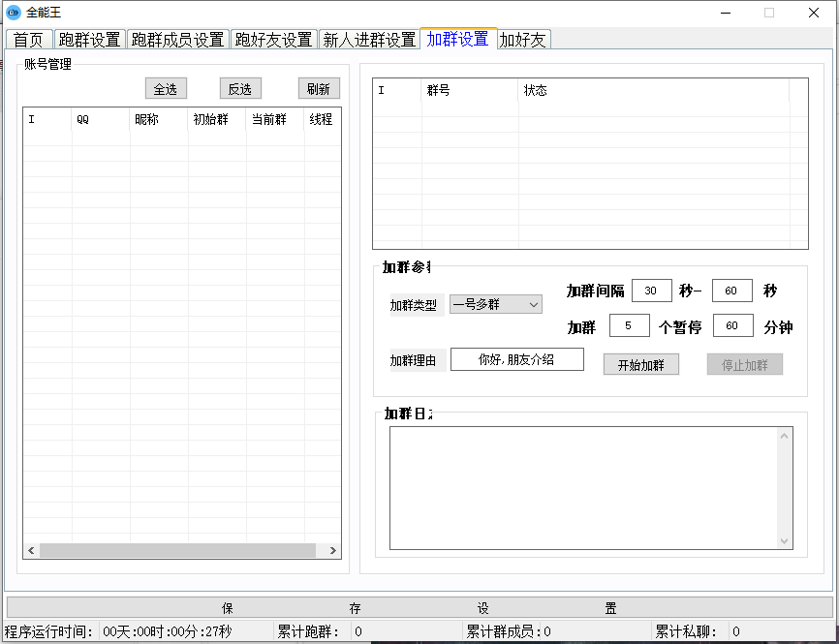Click the 加群间隔 maximum seconds field (60)
The height and width of the screenshot is (644, 839).
click(x=732, y=291)
